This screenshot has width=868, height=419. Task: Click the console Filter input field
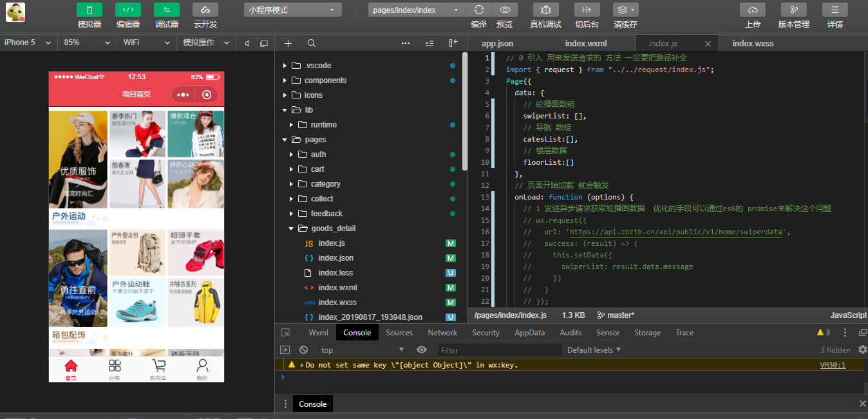click(x=500, y=350)
